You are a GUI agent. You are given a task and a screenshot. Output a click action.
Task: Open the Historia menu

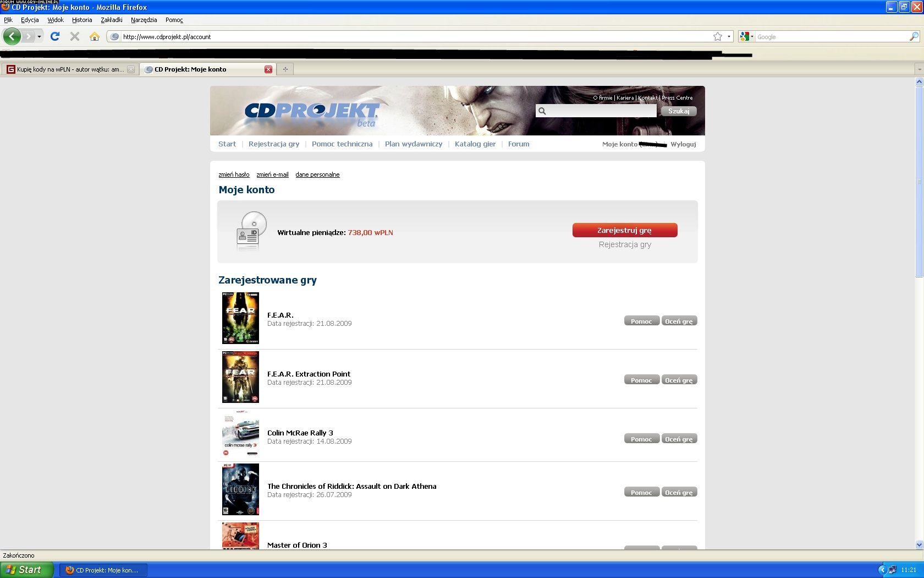82,20
